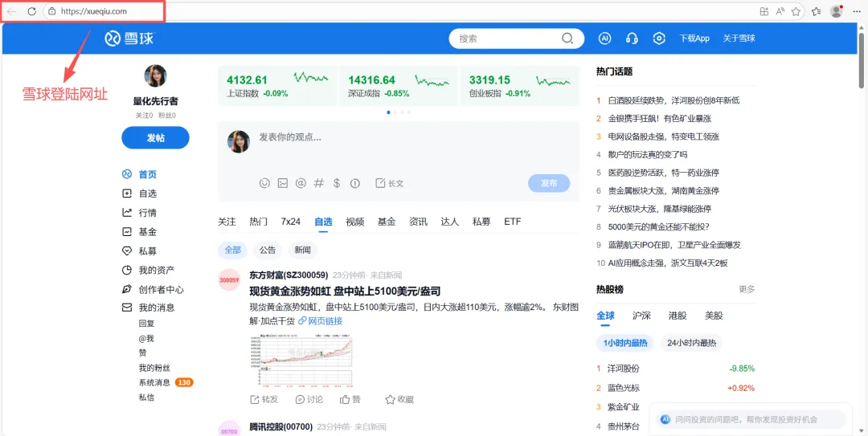Open 基金 in left sidebar
Image resolution: width=868 pixels, height=436 pixels.
pos(140,232)
